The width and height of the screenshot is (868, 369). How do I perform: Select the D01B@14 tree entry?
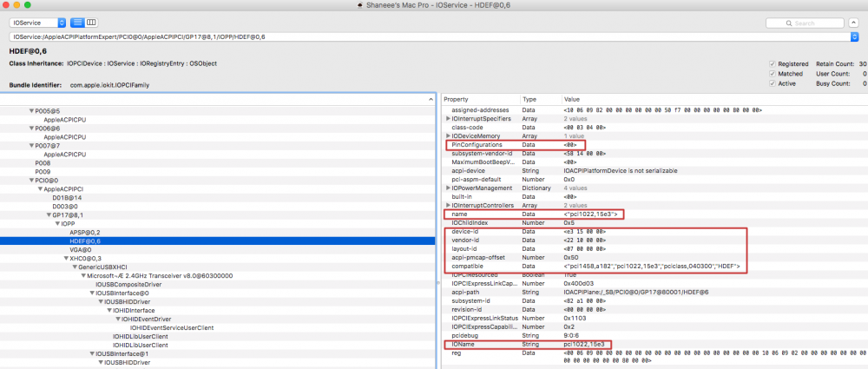click(x=68, y=198)
